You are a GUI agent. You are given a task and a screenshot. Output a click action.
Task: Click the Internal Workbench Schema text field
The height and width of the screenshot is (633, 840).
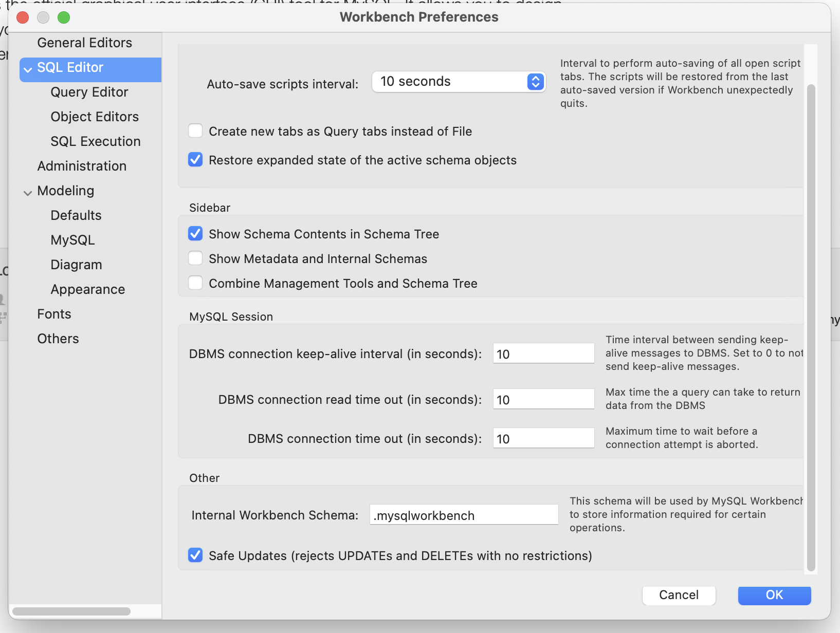(463, 515)
